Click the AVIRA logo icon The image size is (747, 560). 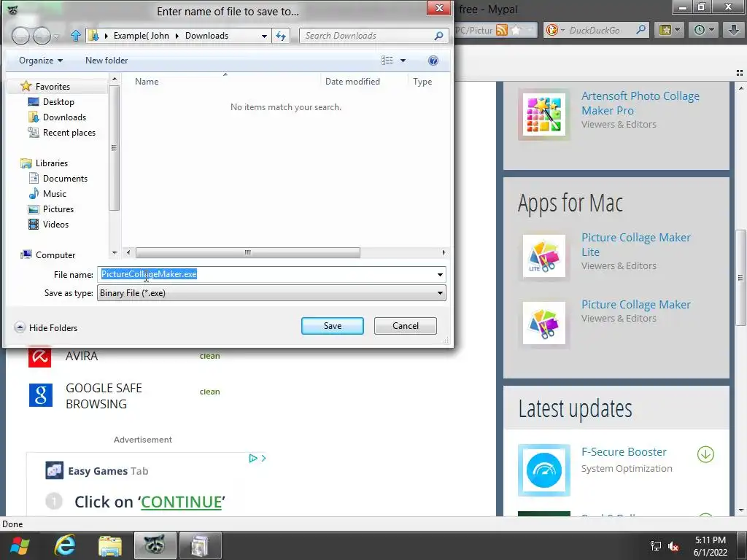coord(39,356)
